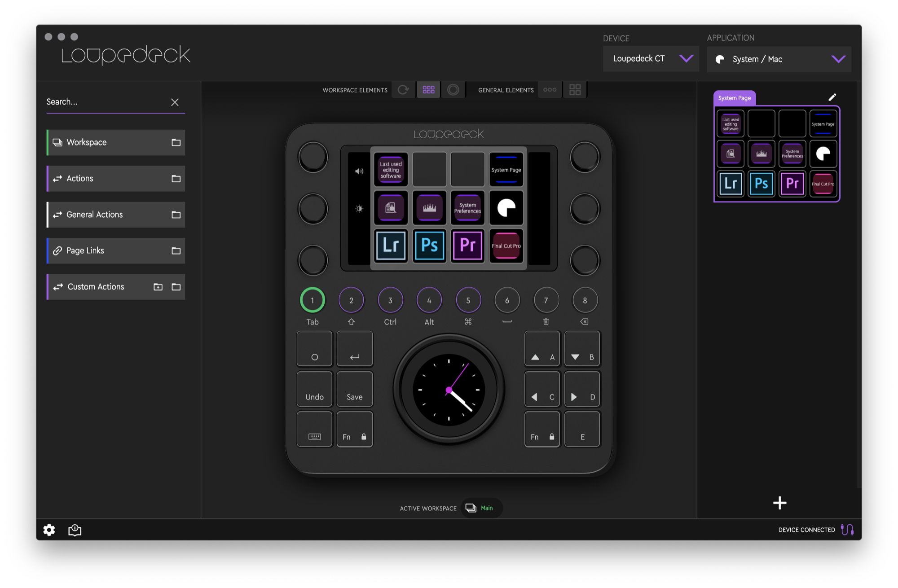Switch to touch buttons workspace element view
Screen dimensions: 898x588
point(428,90)
